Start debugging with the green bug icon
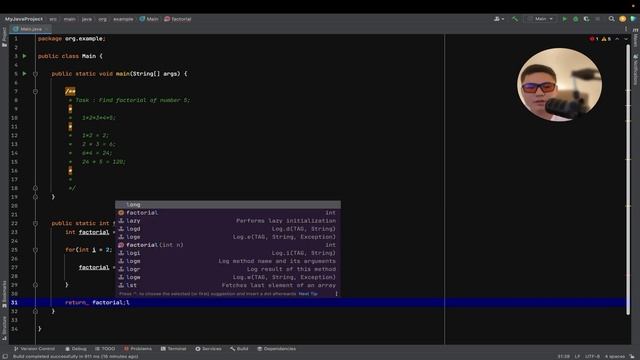Image resolution: width=640 pixels, height=360 pixels. click(x=576, y=19)
